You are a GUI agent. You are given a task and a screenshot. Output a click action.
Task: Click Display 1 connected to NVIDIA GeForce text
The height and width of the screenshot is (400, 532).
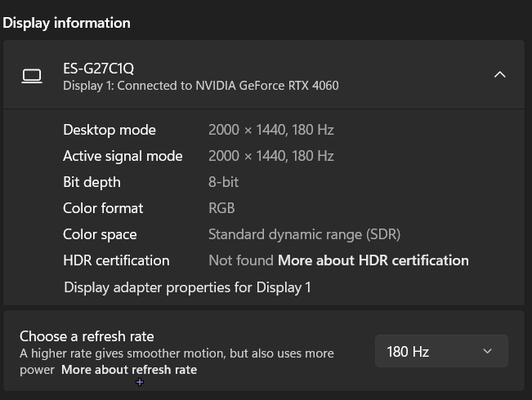point(201,86)
